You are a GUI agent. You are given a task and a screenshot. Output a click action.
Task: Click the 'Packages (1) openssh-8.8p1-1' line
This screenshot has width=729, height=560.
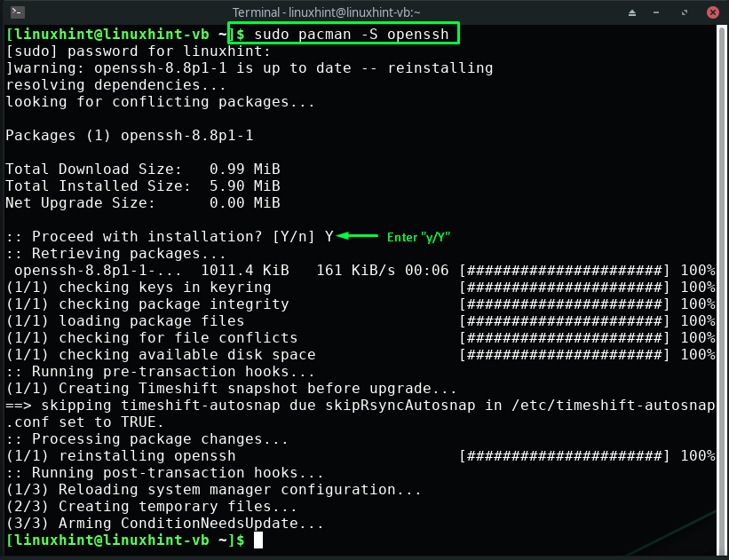pos(130,136)
